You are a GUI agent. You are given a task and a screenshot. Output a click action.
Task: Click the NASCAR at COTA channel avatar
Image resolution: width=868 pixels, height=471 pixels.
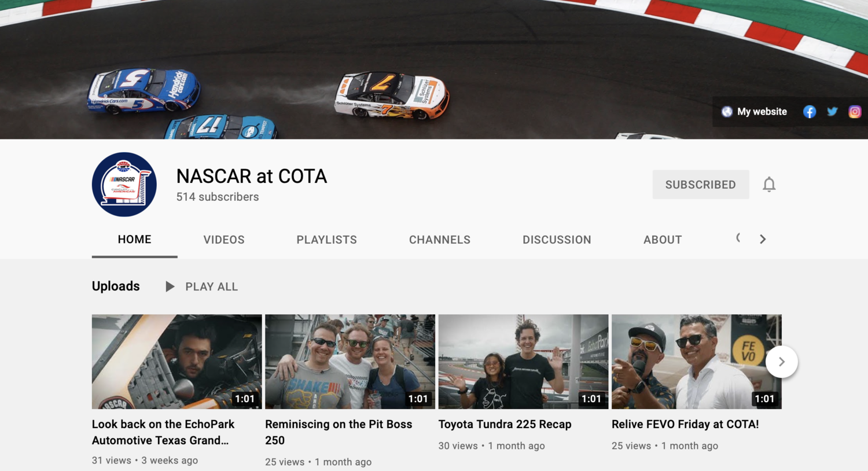pos(124,185)
